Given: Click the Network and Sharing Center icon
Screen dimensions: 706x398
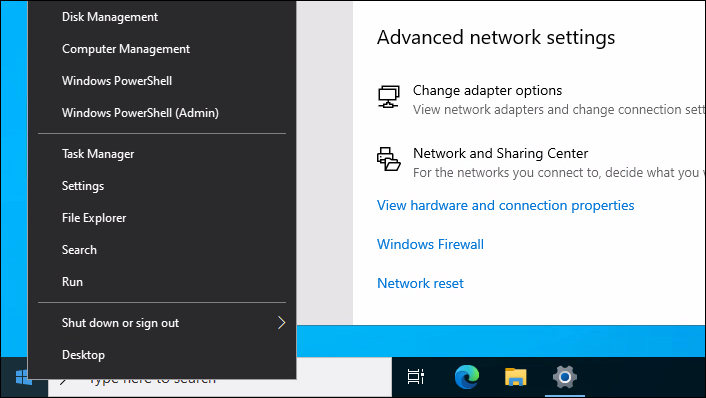Looking at the screenshot, I should pos(389,159).
